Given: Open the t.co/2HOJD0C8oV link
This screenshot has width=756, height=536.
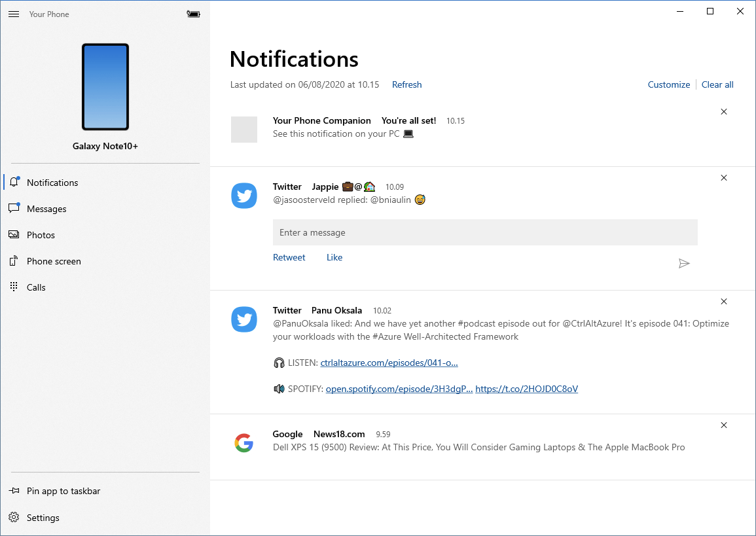Looking at the screenshot, I should (x=526, y=389).
